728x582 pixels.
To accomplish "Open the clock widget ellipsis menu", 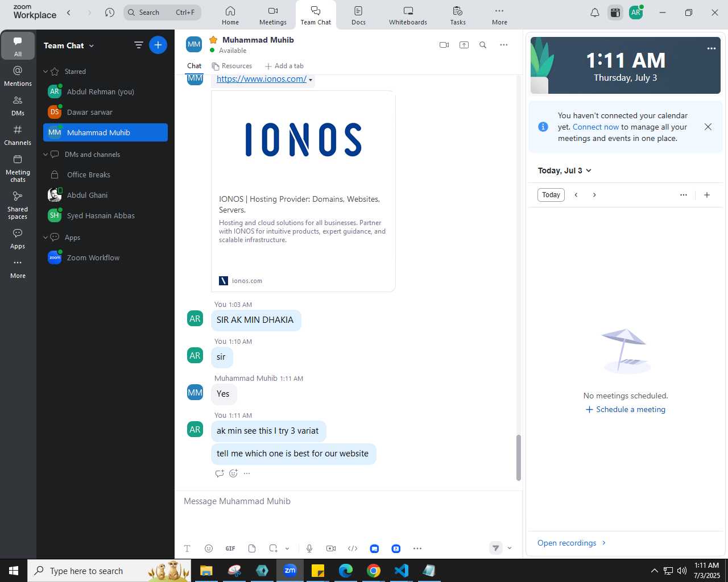I will pyautogui.click(x=712, y=48).
